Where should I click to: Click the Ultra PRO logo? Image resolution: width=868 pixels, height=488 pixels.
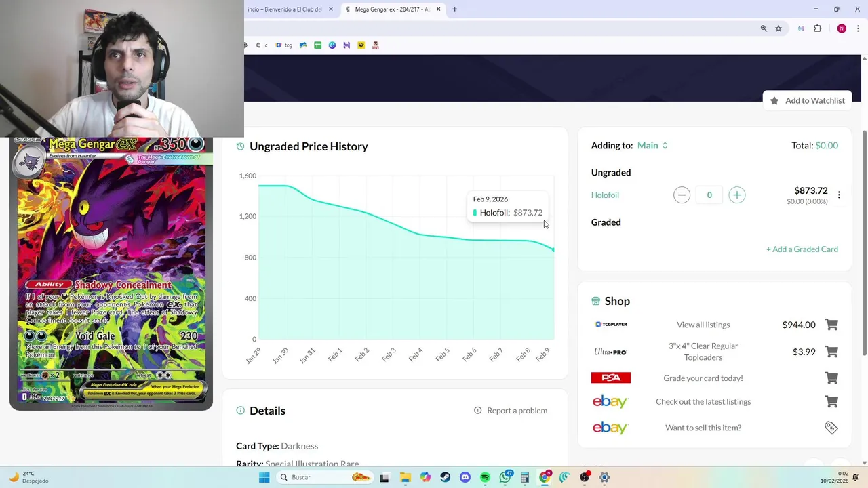610,352
